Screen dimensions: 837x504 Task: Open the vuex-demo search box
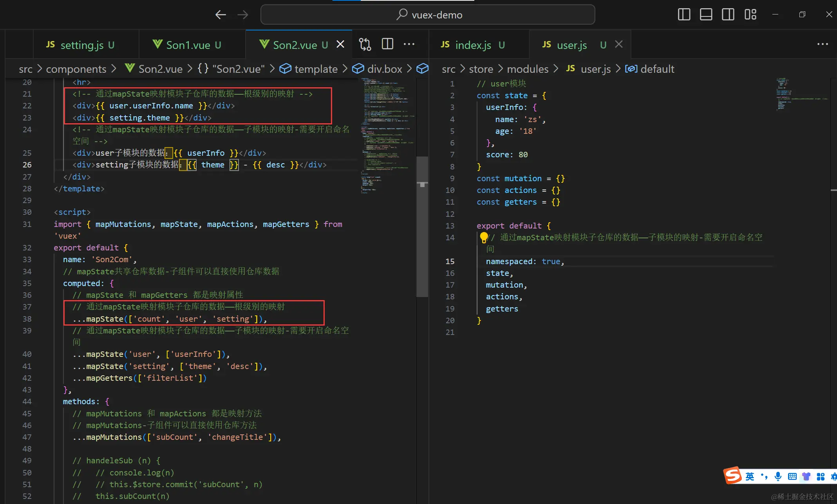point(428,15)
